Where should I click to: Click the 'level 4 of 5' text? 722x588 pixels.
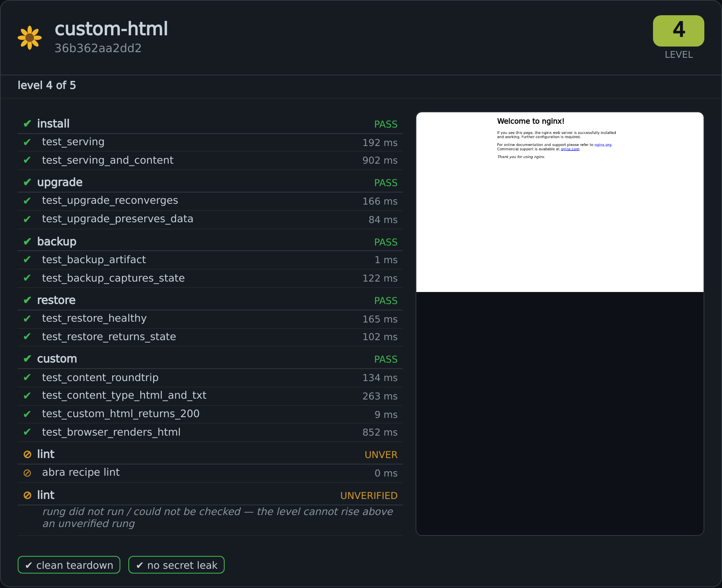(x=47, y=85)
